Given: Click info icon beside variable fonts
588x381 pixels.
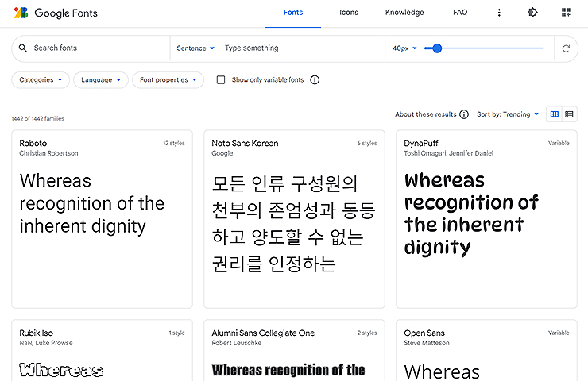Looking at the screenshot, I should coord(315,80).
